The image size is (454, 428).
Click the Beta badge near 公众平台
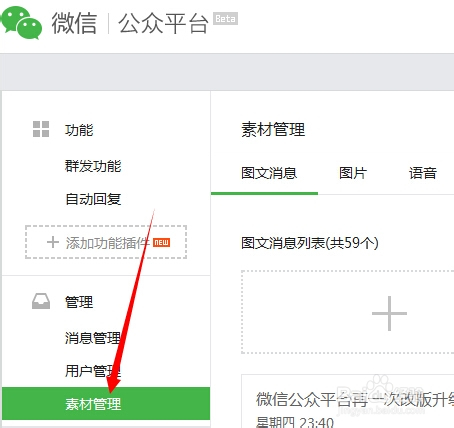225,19
